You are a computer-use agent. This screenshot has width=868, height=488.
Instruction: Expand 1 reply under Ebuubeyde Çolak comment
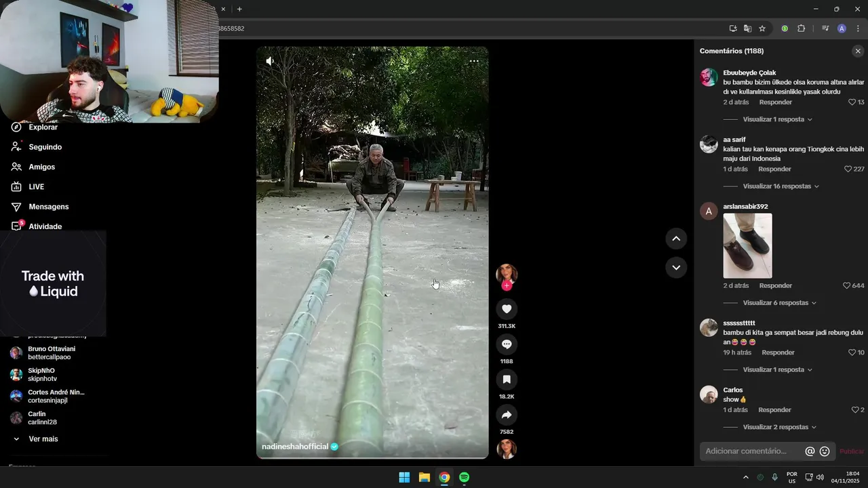tap(777, 119)
